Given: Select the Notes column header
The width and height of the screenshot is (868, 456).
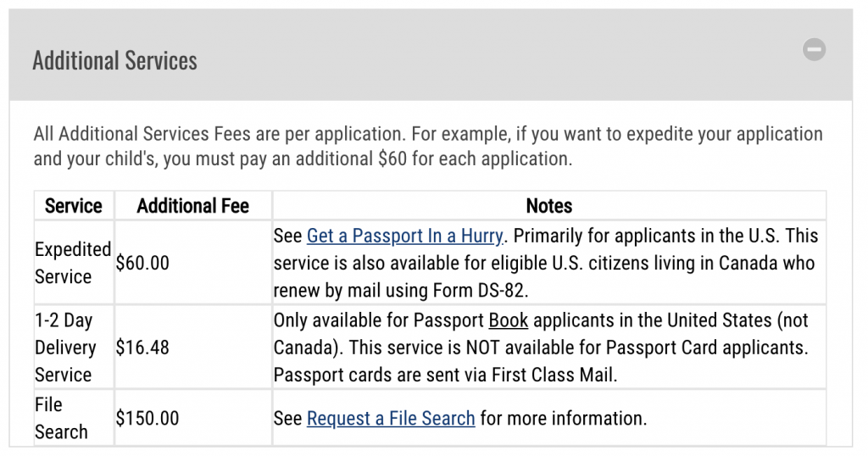Looking at the screenshot, I should [549, 206].
